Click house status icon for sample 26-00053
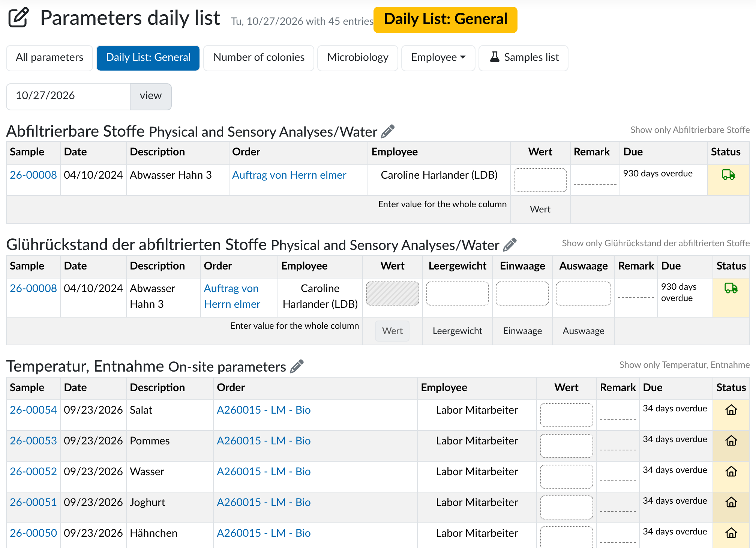 731,441
